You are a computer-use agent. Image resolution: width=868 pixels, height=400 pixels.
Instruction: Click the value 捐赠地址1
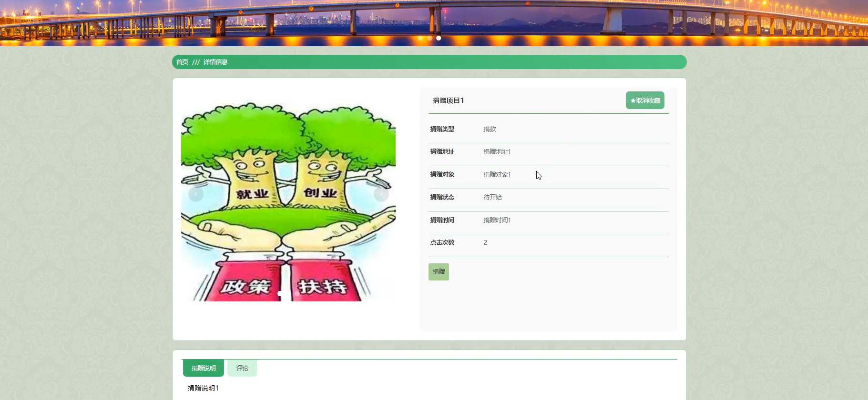pyautogui.click(x=497, y=152)
